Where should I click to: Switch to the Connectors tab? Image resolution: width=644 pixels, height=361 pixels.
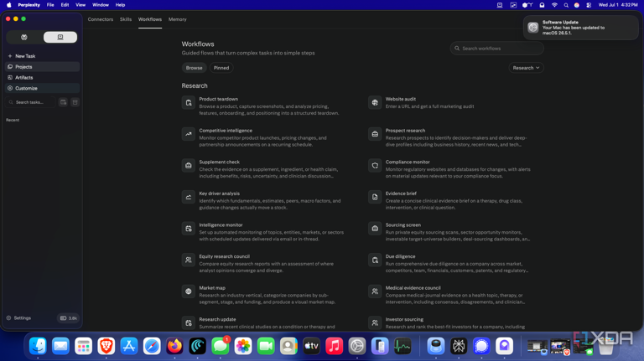[x=101, y=19]
